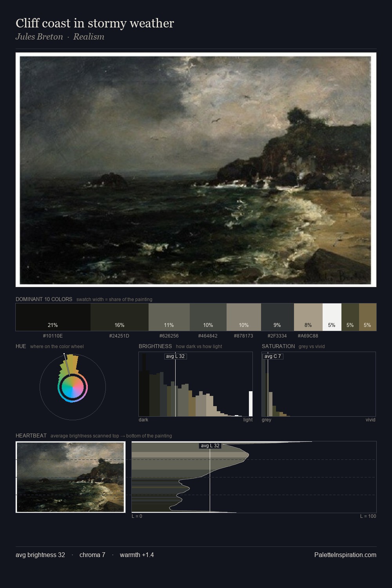Viewport: 392px width, 588px height.
Task: Click the heartbeat 'avg L 32' label
Action: 210,446
